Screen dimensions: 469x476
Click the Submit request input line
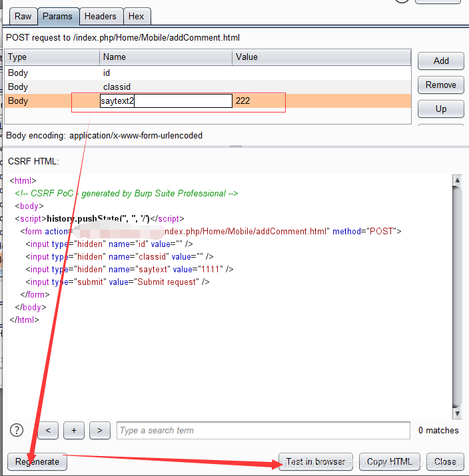117,282
